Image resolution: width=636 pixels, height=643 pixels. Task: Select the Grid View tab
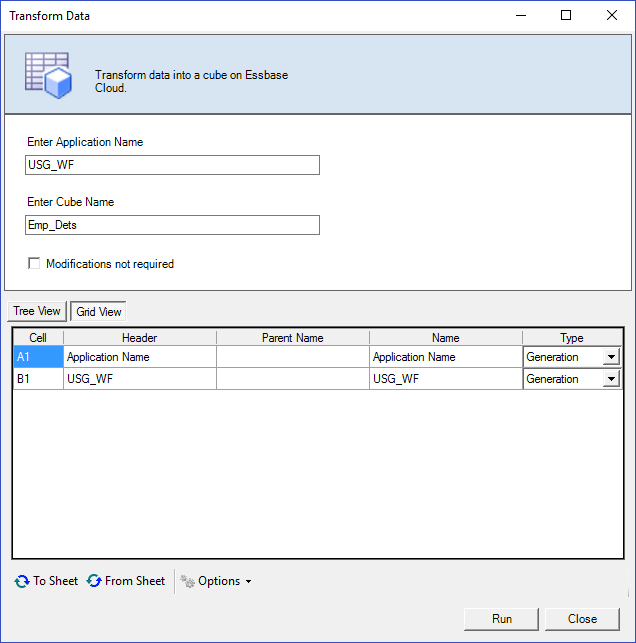98,311
